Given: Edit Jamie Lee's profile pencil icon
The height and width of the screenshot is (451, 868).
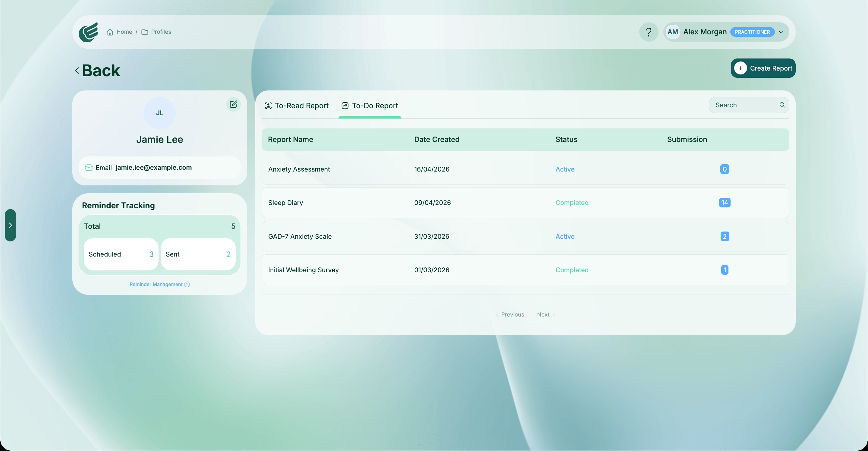Looking at the screenshot, I should [233, 104].
